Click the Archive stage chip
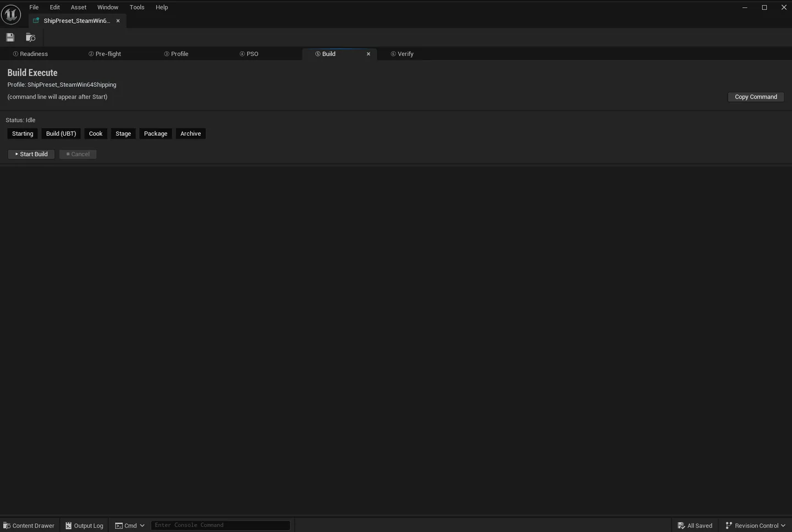This screenshot has height=532, width=792. (x=191, y=134)
